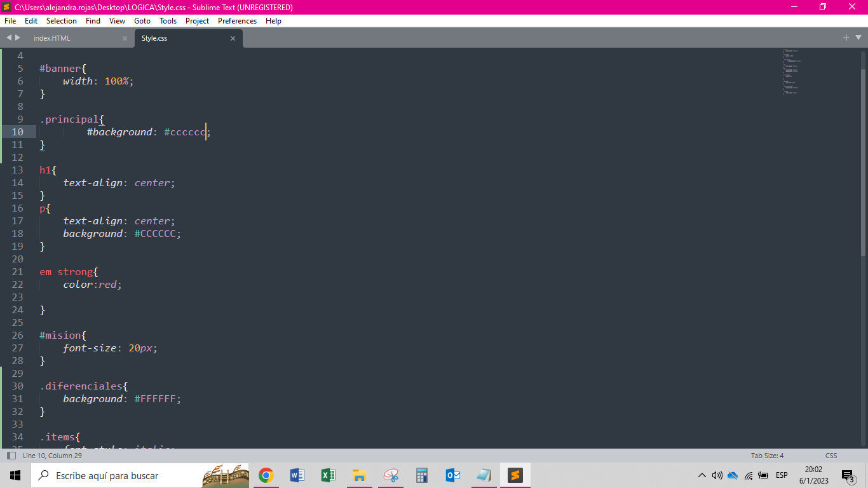The image size is (868, 488).
Task: Open the Preferences menu
Action: pyautogui.click(x=237, y=21)
